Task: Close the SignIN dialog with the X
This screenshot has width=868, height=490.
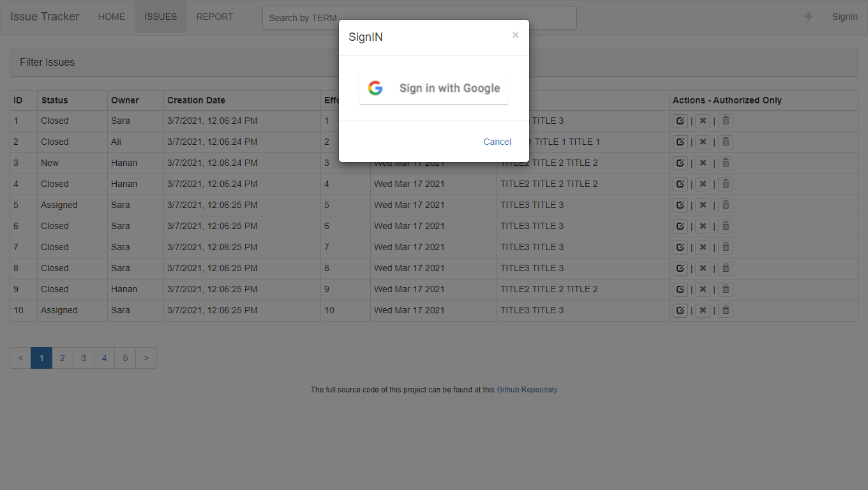Action: click(516, 35)
